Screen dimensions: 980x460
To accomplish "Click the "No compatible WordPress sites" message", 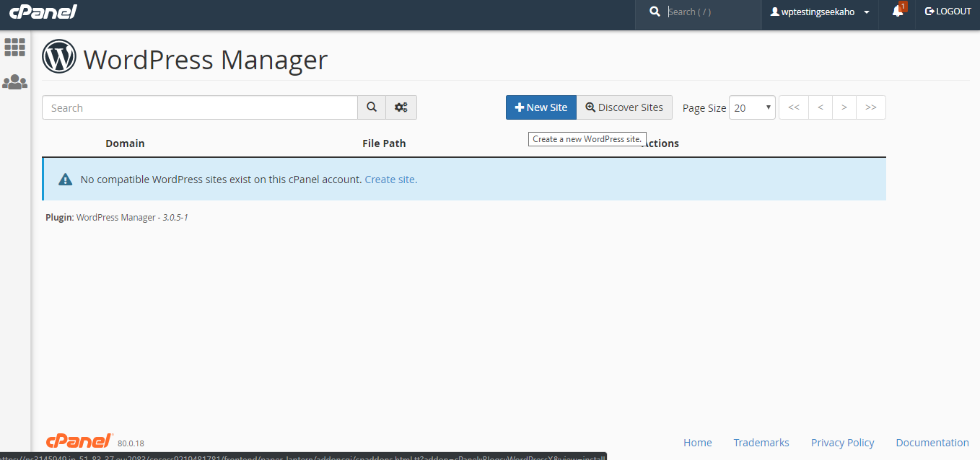I will [221, 180].
